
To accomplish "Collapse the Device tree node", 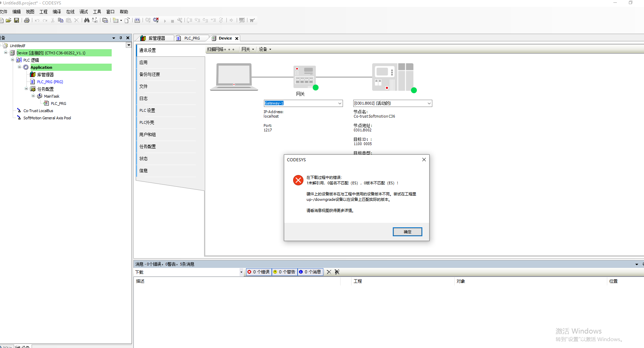I will [x=6, y=53].
